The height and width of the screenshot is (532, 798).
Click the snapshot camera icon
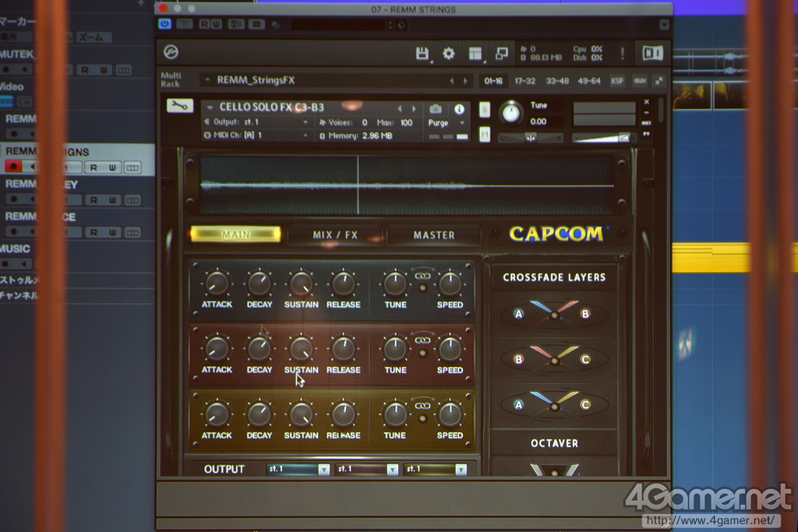tap(436, 109)
